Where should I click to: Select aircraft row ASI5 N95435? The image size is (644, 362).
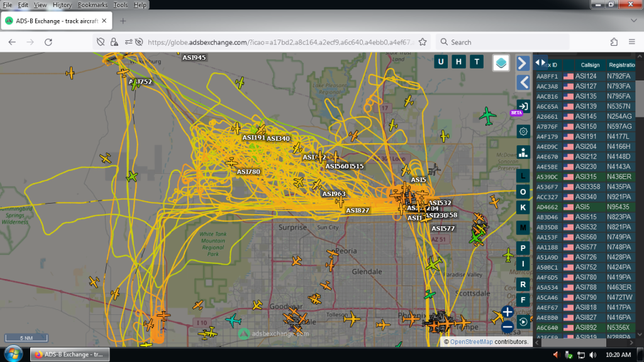click(x=584, y=207)
